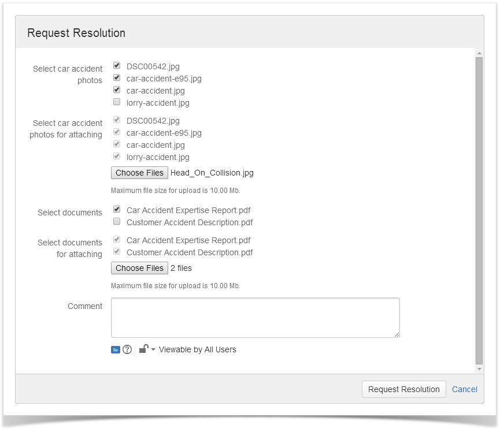The width and height of the screenshot is (504, 432).
Task: Click inside the Comment text area
Action: click(x=255, y=318)
